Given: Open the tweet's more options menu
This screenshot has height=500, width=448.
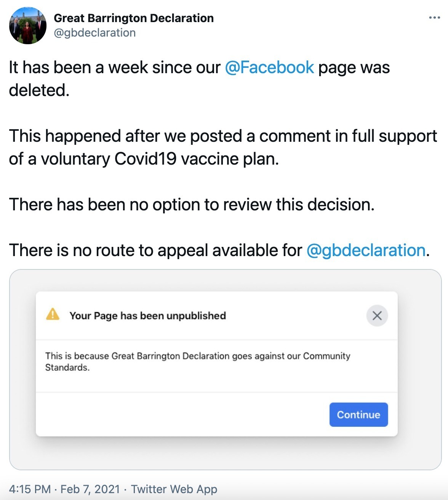Looking at the screenshot, I should tap(434, 18).
